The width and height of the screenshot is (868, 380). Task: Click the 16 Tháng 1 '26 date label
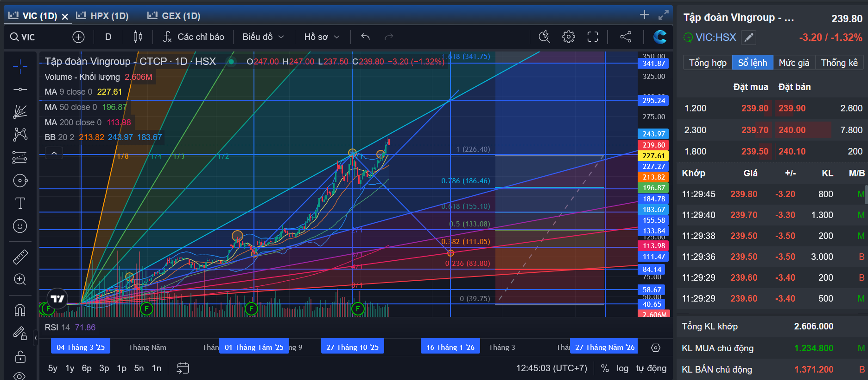tap(450, 347)
